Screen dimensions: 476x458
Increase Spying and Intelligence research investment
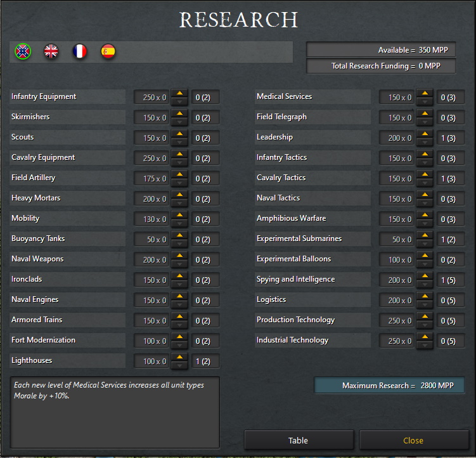[x=425, y=276]
